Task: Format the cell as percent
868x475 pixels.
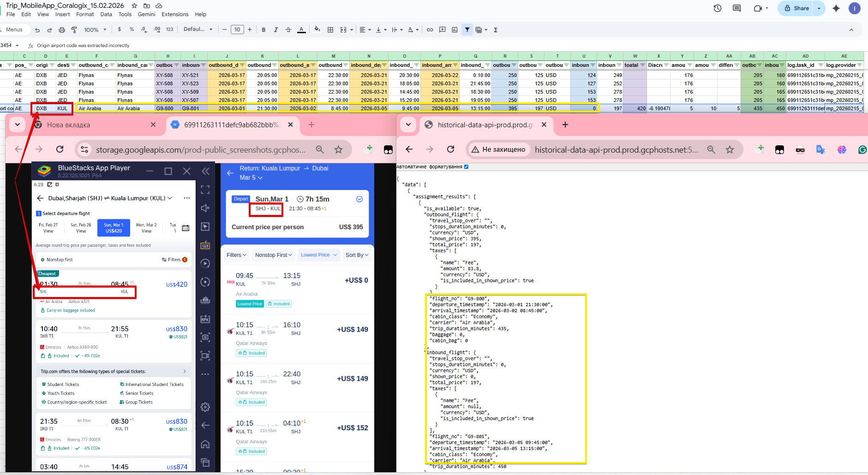Action: click(x=132, y=30)
